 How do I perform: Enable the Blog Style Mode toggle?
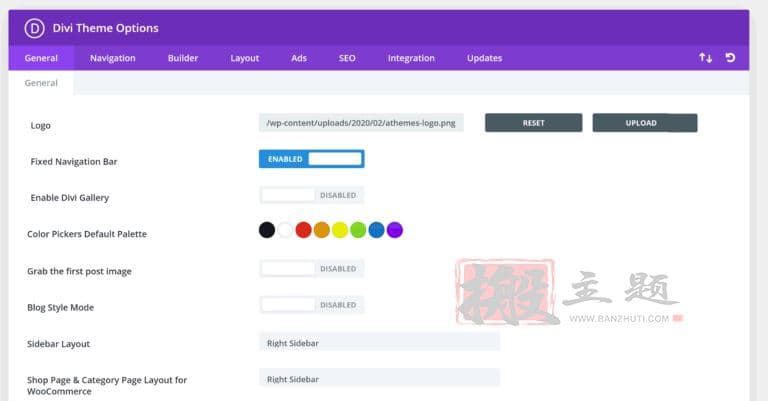[x=312, y=305]
